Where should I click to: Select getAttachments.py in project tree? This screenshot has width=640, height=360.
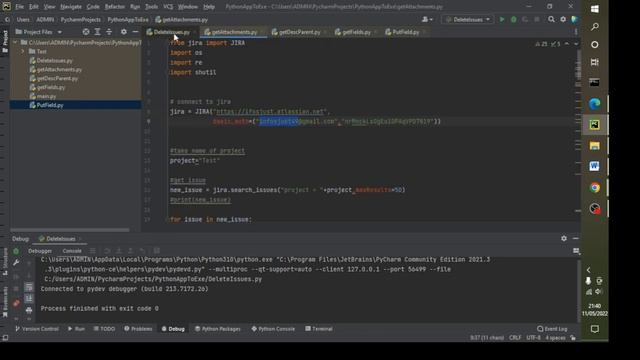click(59, 69)
